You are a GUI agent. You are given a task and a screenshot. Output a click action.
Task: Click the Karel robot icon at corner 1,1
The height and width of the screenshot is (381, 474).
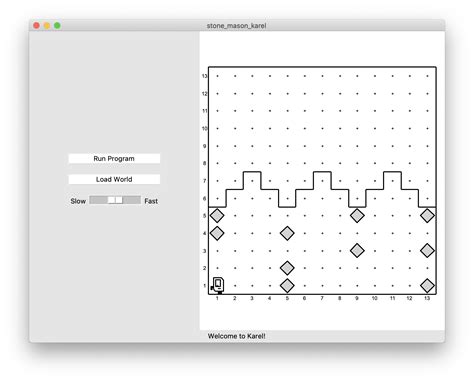point(217,285)
